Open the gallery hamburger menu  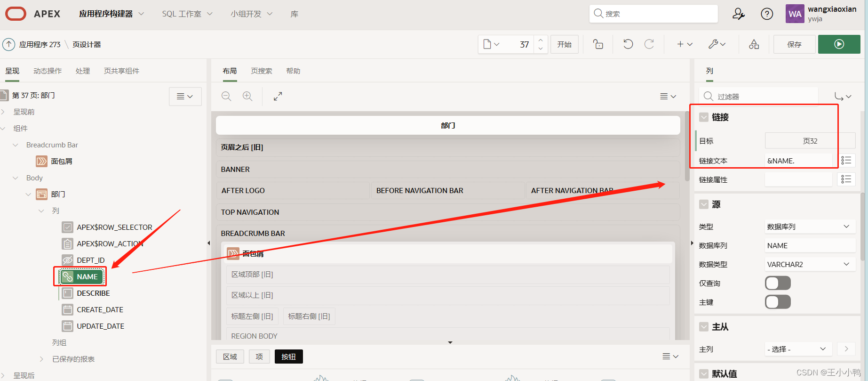670,357
